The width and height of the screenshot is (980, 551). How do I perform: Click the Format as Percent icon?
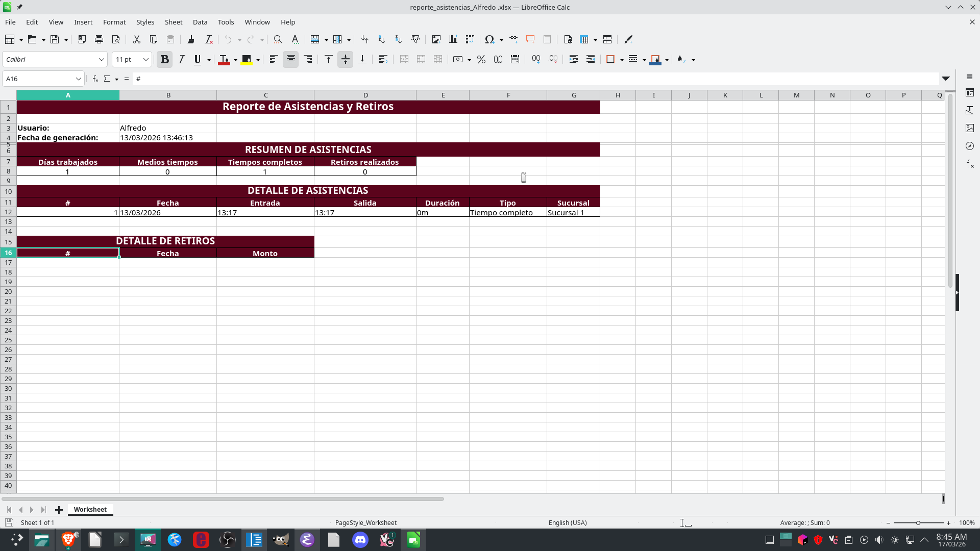click(481, 60)
